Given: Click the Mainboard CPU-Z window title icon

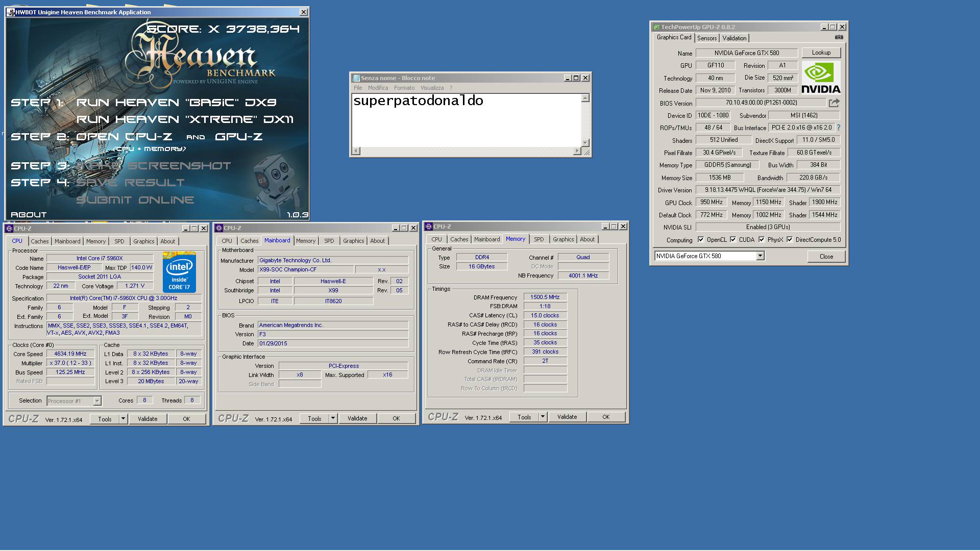Looking at the screenshot, I should click(219, 228).
